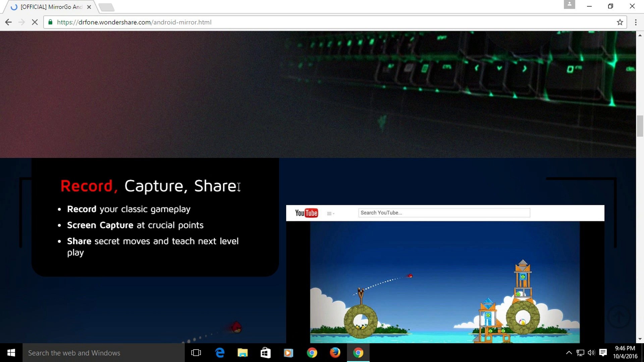
Task: Click the scroll-to-top circular arrow button
Action: pyautogui.click(x=619, y=316)
